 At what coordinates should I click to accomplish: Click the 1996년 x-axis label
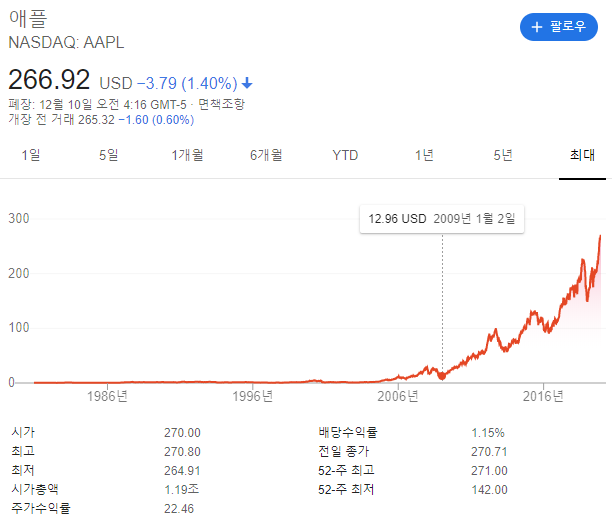tap(253, 396)
